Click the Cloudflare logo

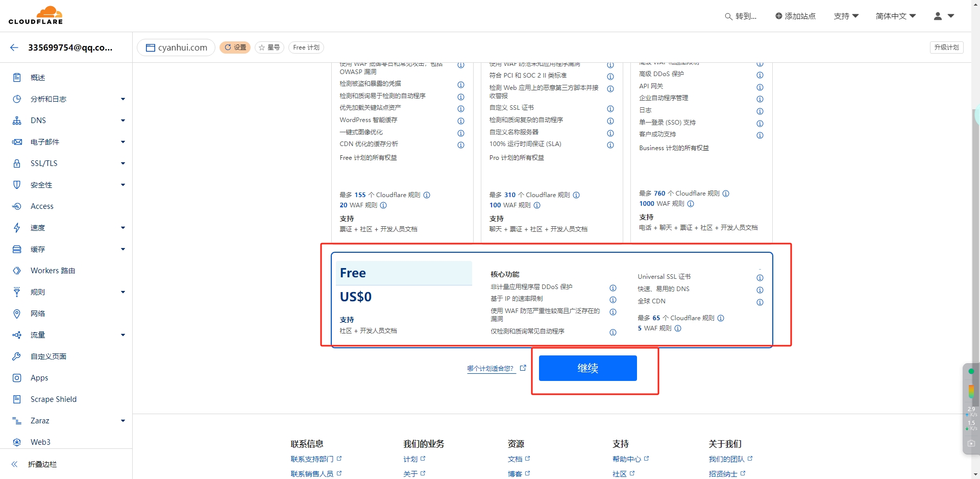[36, 15]
